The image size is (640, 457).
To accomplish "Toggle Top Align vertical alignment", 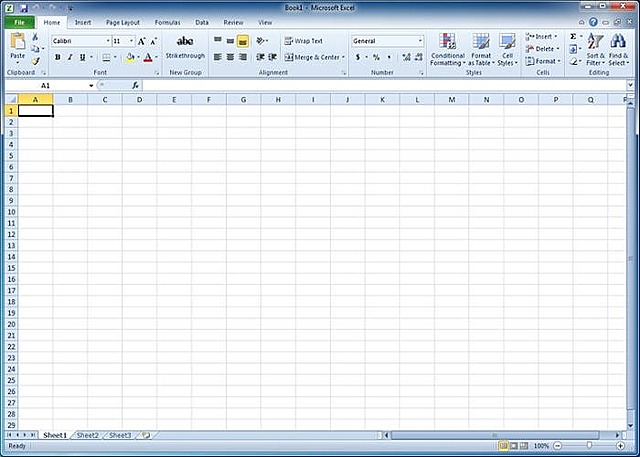I will 218,41.
